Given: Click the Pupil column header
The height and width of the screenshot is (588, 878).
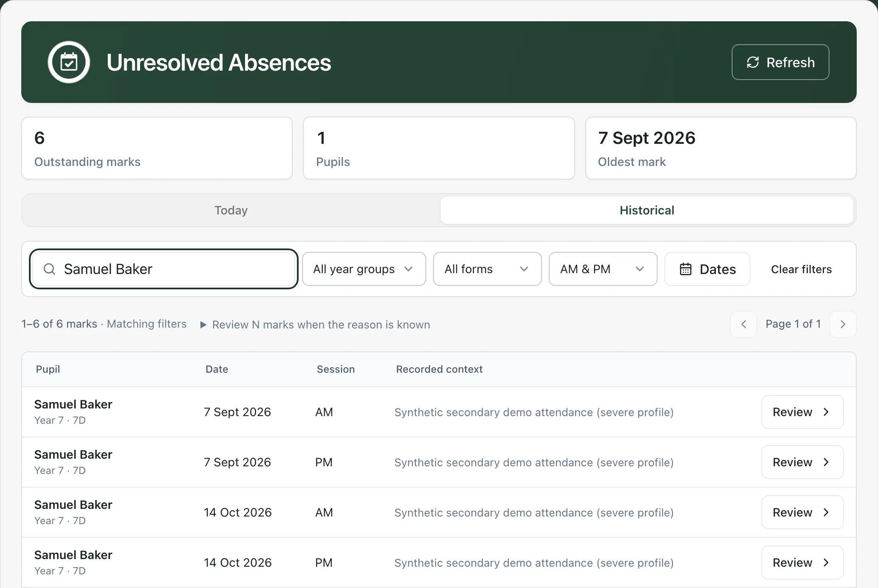Looking at the screenshot, I should 48,369.
